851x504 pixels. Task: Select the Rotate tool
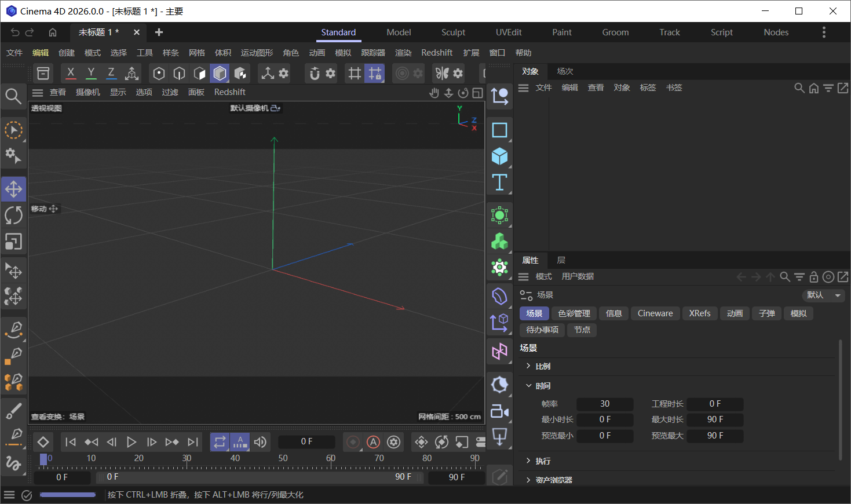click(13, 216)
